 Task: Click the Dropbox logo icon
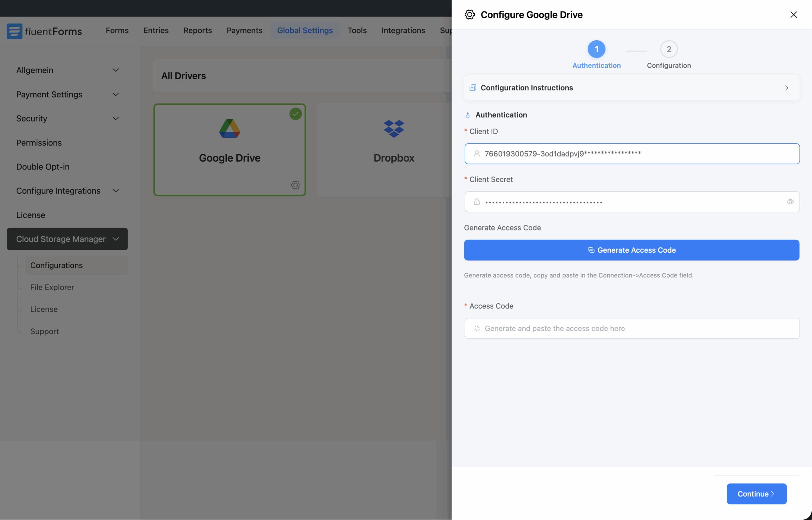pyautogui.click(x=394, y=128)
